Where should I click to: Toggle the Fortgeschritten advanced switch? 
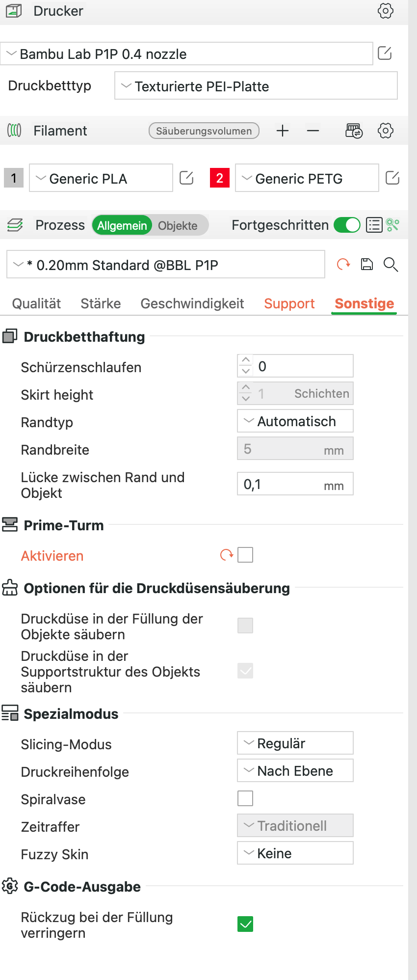[x=347, y=225]
